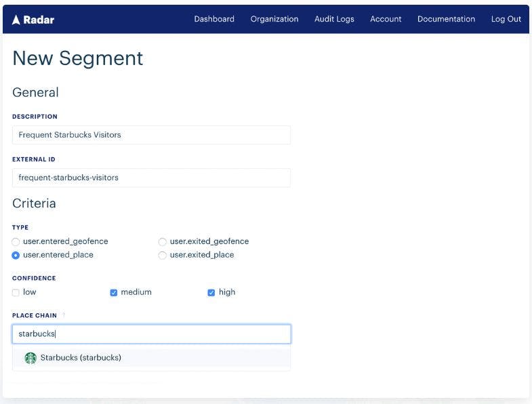Image resolution: width=532 pixels, height=404 pixels.
Task: Go to the Organization page
Action: coord(274,19)
